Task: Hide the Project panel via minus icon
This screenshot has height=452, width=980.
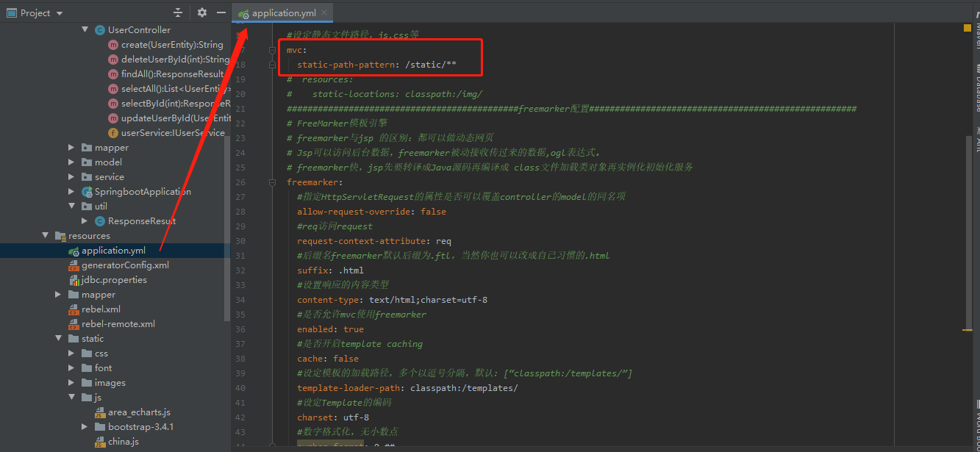Action: pos(221,12)
